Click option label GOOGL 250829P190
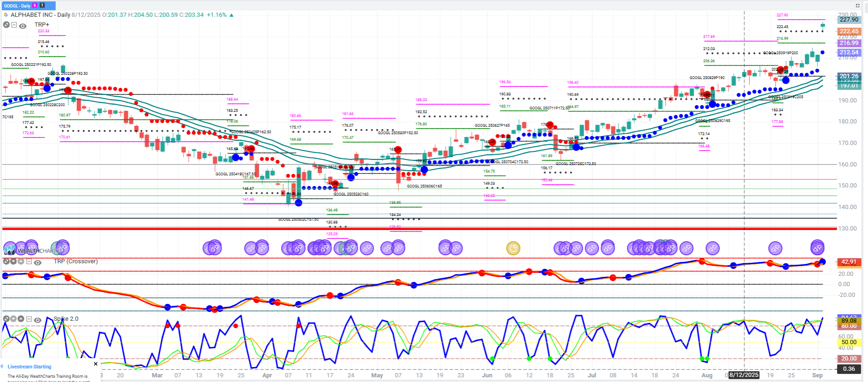Screen dimensions: 868x382 pos(707,78)
